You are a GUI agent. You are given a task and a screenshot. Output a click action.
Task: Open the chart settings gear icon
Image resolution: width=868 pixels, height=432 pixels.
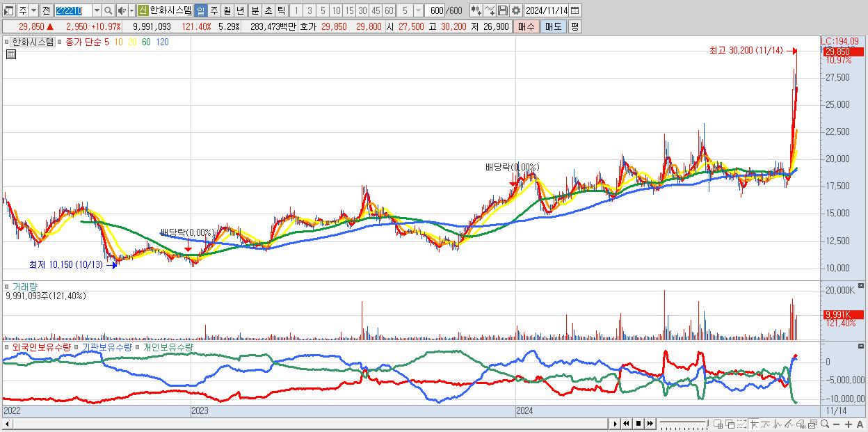coord(515,10)
